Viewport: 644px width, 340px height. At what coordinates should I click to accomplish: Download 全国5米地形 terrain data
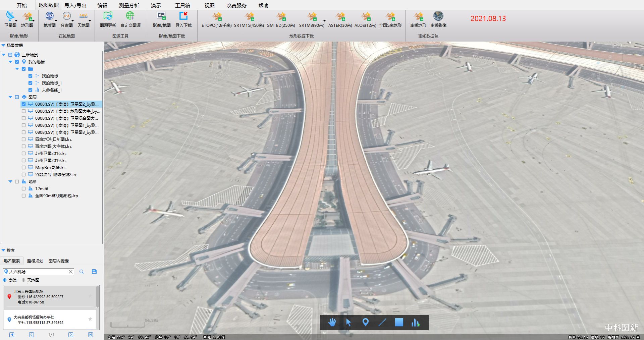390,19
